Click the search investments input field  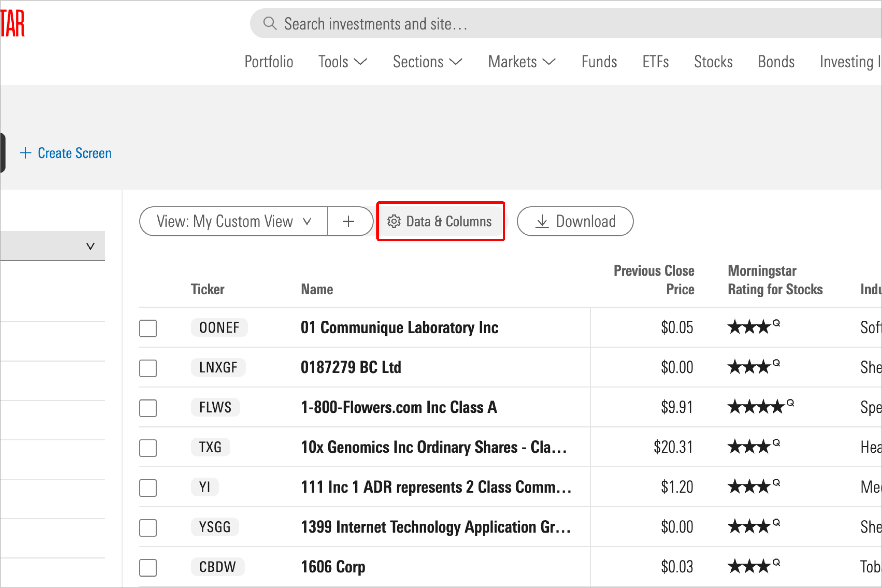(x=566, y=23)
